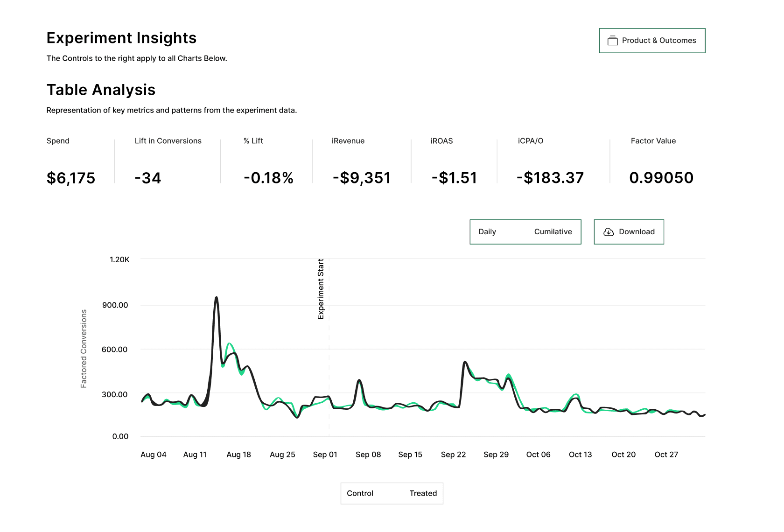Toggle the Control series in the legend

[x=360, y=493]
